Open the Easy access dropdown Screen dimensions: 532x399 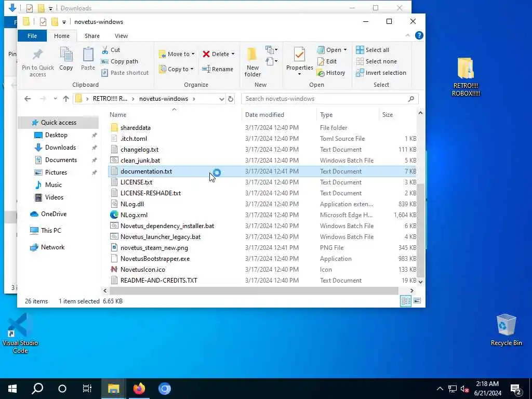coord(271,61)
